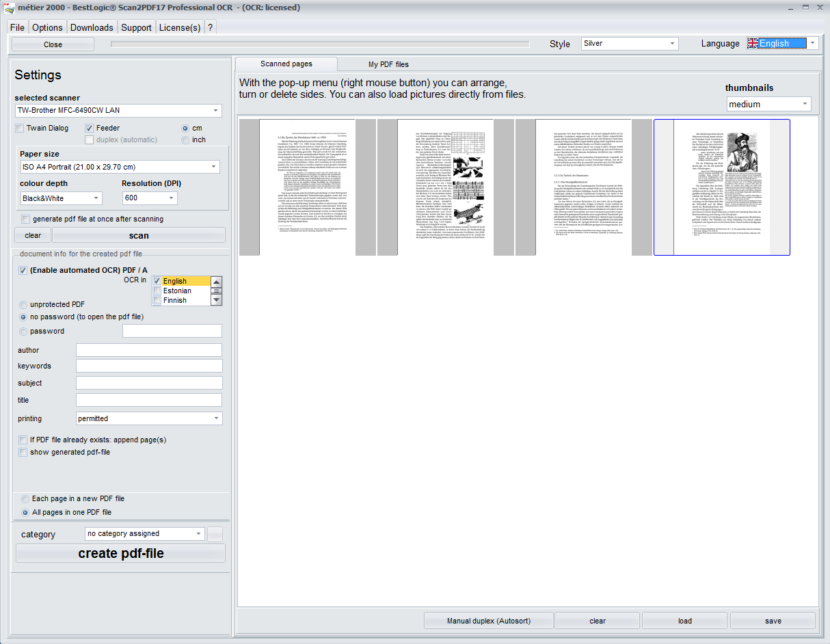Select the inch unit radio button
830x644 pixels.
pyautogui.click(x=185, y=139)
